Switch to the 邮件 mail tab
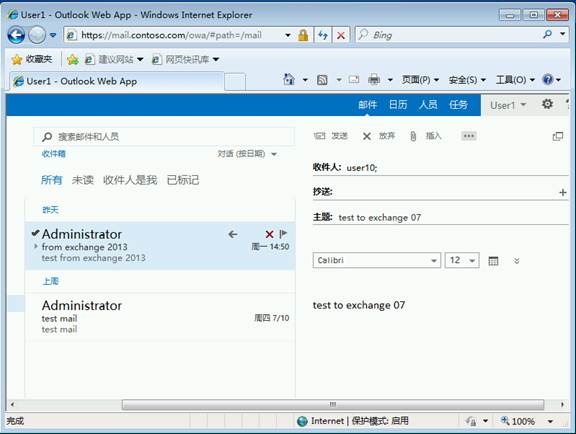The image size is (576, 434). point(367,105)
